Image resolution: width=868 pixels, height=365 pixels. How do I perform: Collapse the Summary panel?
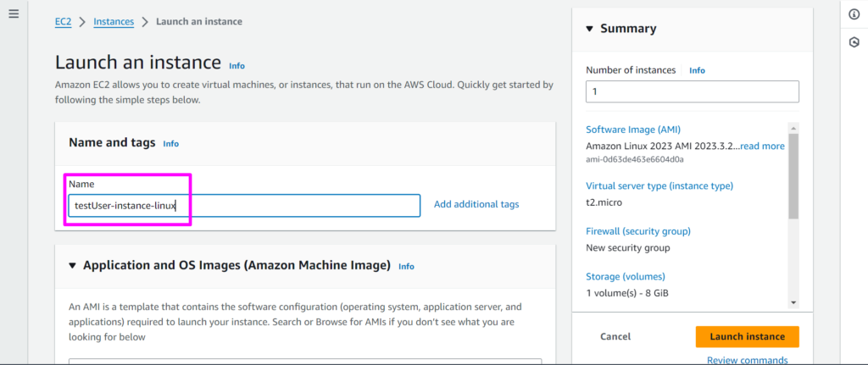[591, 29]
